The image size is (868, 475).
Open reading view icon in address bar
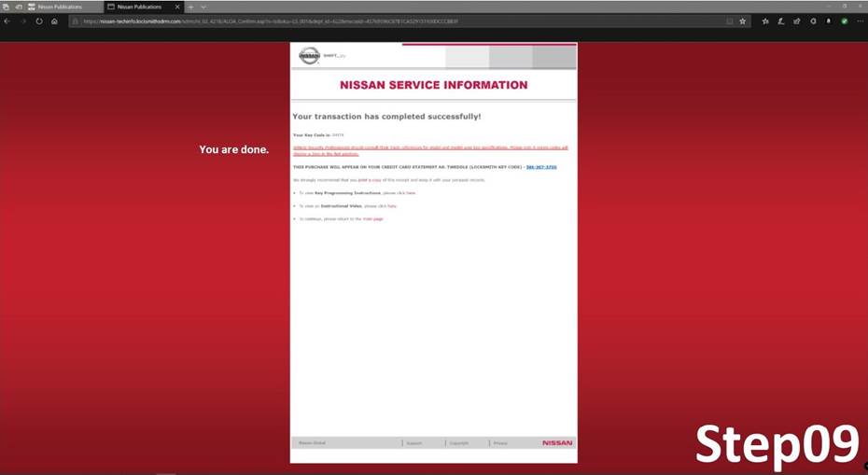pos(730,21)
